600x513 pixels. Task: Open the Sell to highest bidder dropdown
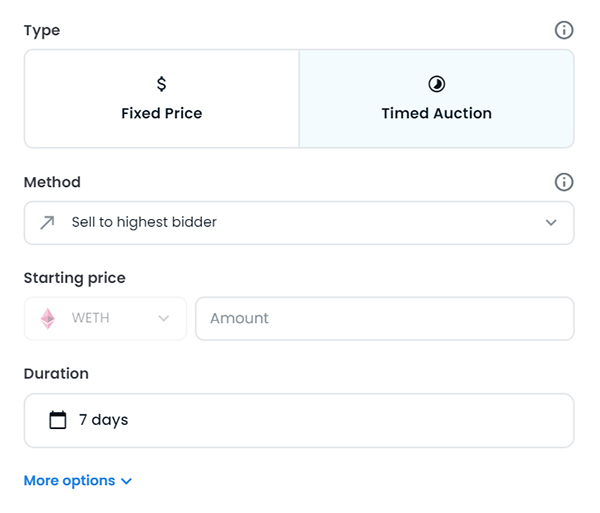point(299,223)
